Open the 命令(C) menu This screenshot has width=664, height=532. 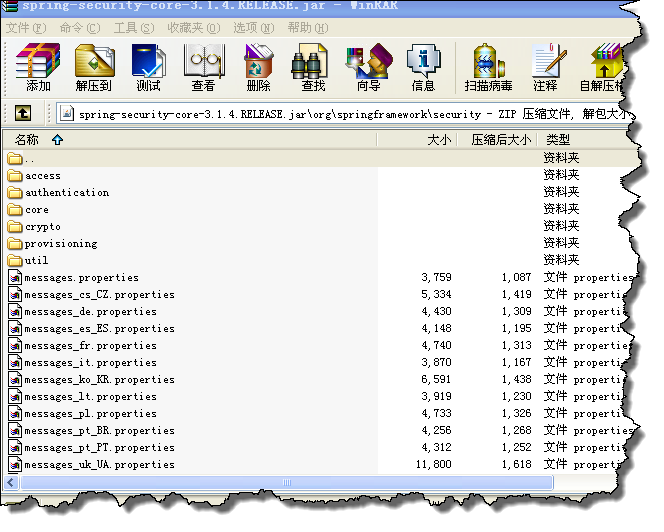[x=80, y=28]
